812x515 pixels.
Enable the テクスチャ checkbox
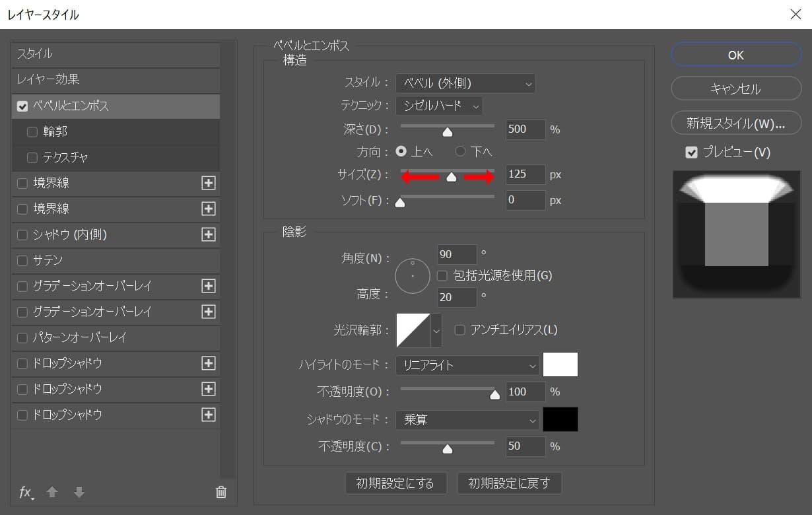click(32, 158)
